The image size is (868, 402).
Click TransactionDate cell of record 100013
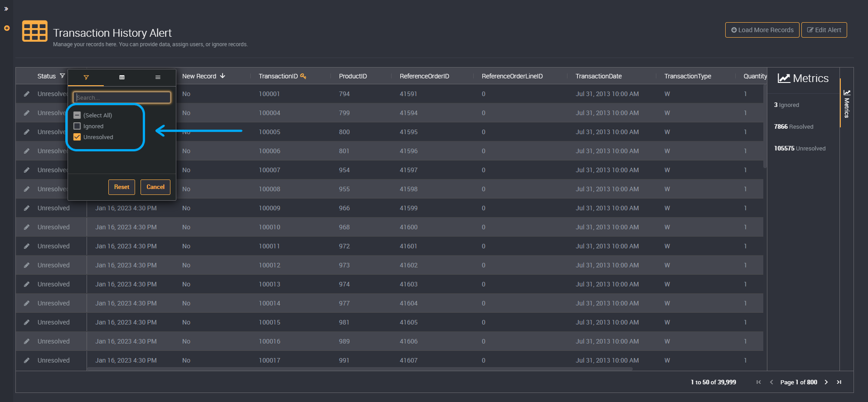tap(607, 284)
